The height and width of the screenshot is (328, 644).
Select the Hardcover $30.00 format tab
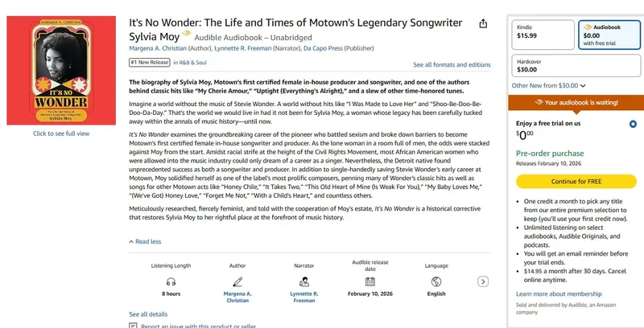576,66
